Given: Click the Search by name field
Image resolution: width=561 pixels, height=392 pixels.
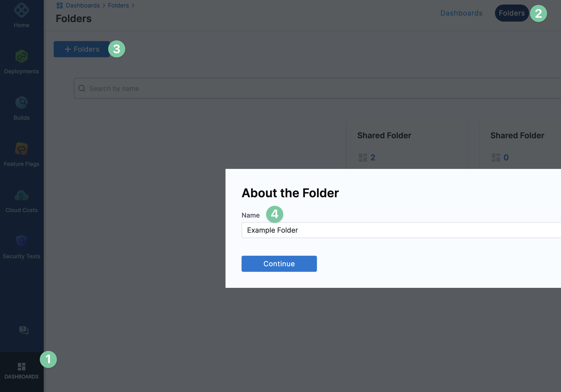Looking at the screenshot, I should coord(301,88).
